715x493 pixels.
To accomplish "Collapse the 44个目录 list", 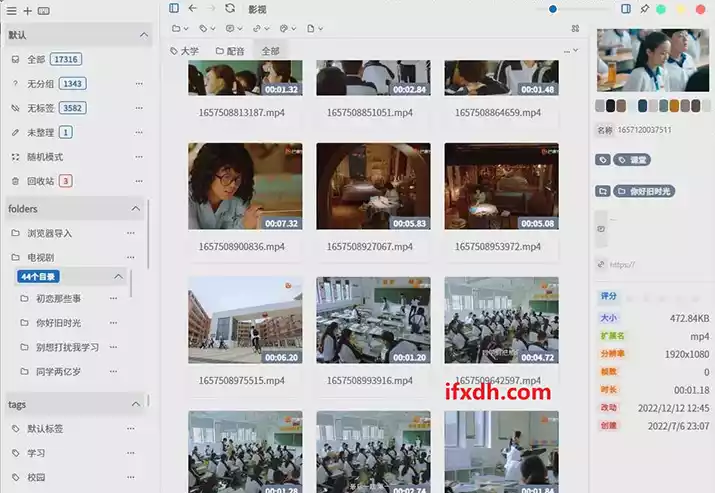I will coord(118,276).
